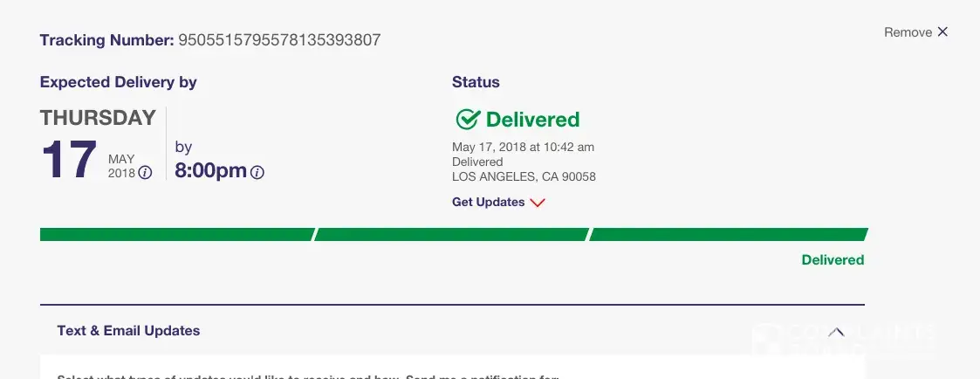Click the Text & Email Updates header
Image resolution: width=980 pixels, height=379 pixels.
coord(128,331)
